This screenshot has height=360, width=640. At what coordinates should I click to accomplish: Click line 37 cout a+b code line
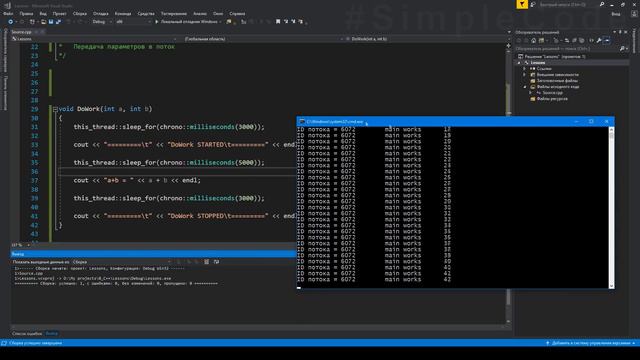click(137, 180)
